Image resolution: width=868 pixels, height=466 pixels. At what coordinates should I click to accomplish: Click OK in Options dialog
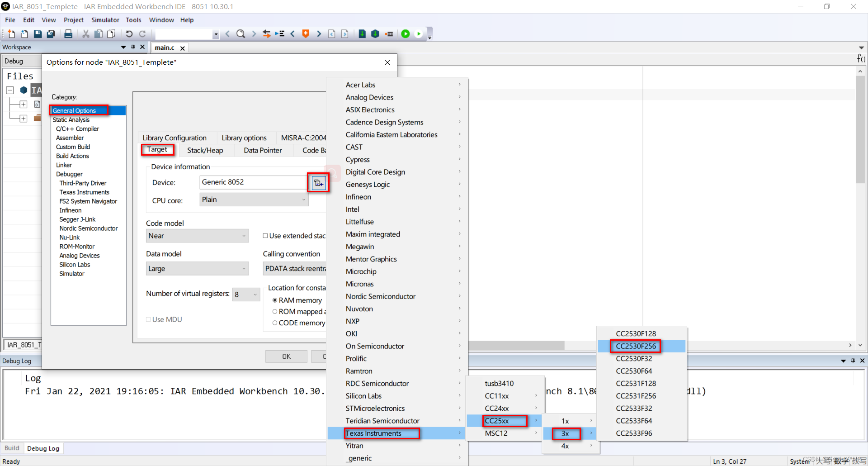click(x=286, y=357)
